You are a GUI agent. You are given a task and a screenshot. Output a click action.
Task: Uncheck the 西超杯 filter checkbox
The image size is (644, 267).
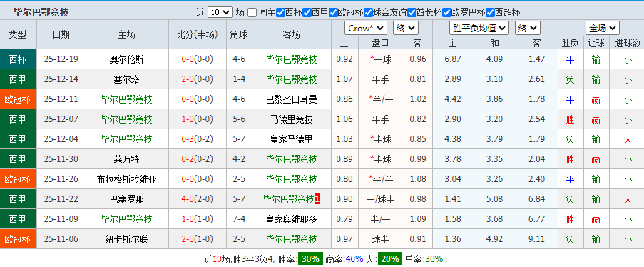[490, 12]
